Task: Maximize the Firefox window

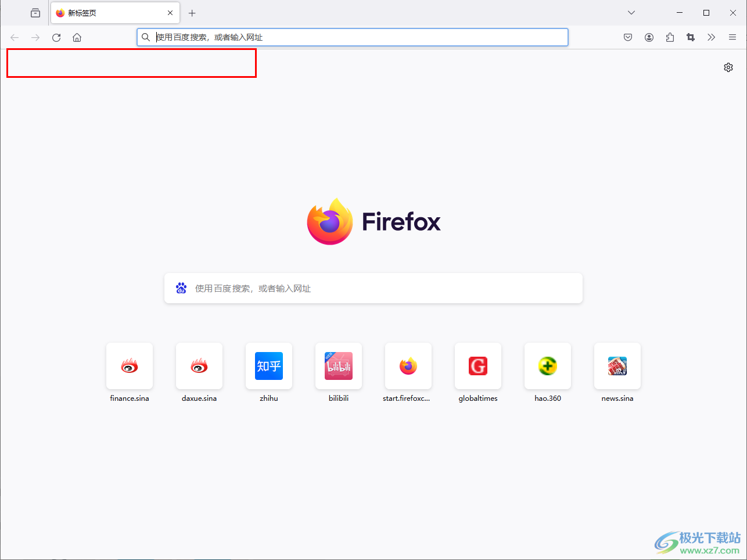Action: [x=706, y=13]
